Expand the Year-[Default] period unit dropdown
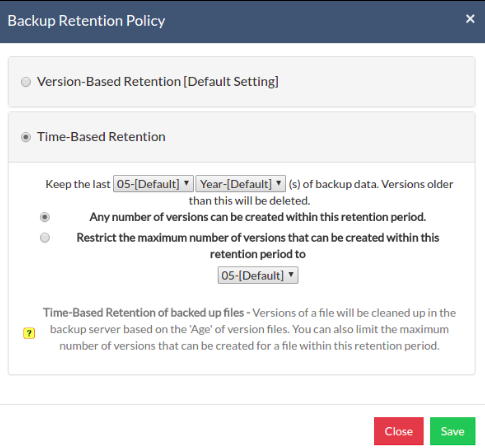Viewport: 485px width, 448px height. pos(240,184)
